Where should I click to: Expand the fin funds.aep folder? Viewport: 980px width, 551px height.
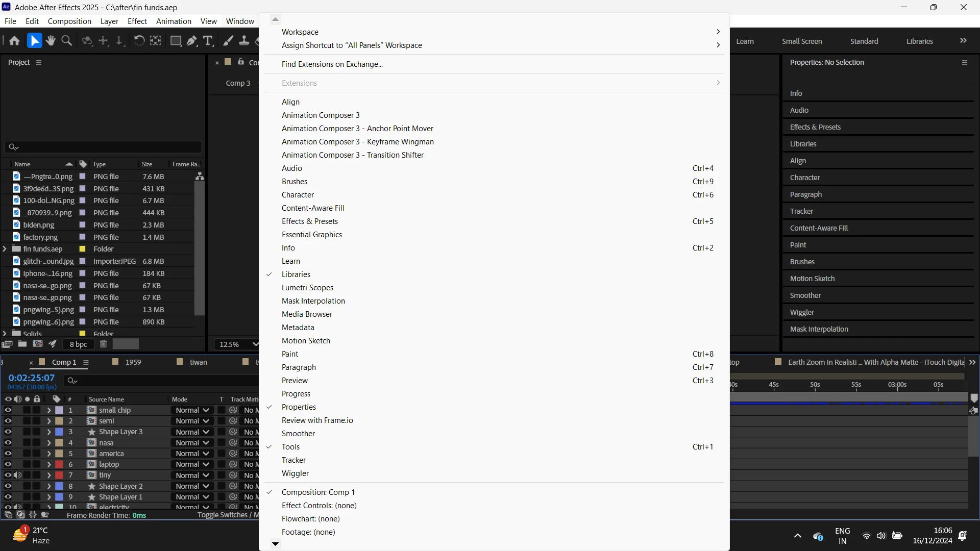(x=5, y=249)
